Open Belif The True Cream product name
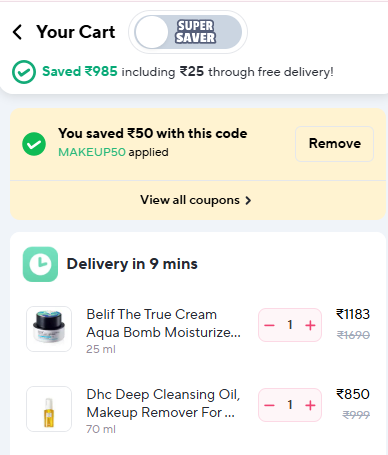 point(163,323)
